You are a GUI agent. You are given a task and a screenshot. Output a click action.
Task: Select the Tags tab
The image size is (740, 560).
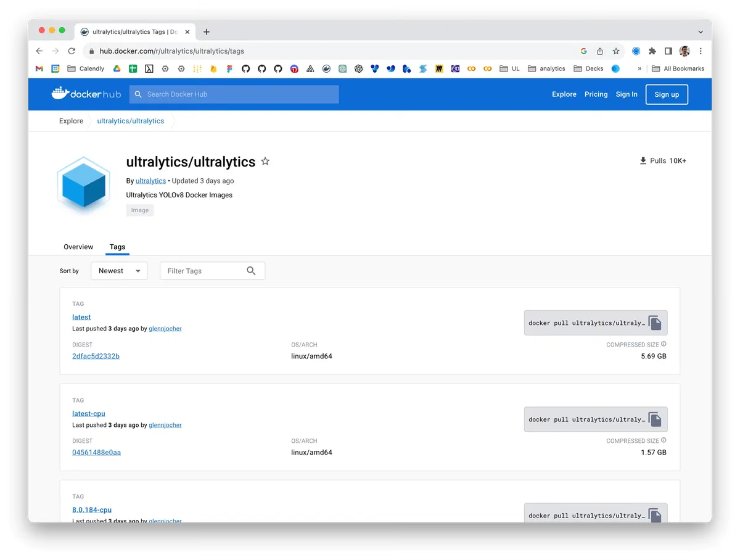(x=117, y=247)
